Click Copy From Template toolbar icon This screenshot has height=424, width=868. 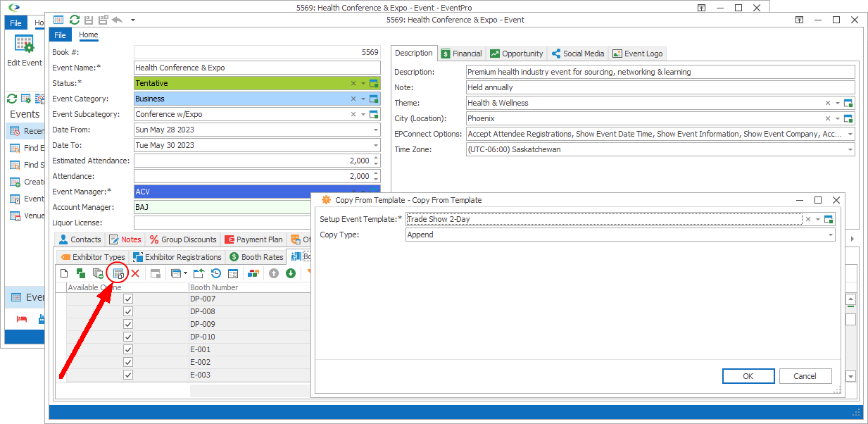119,273
